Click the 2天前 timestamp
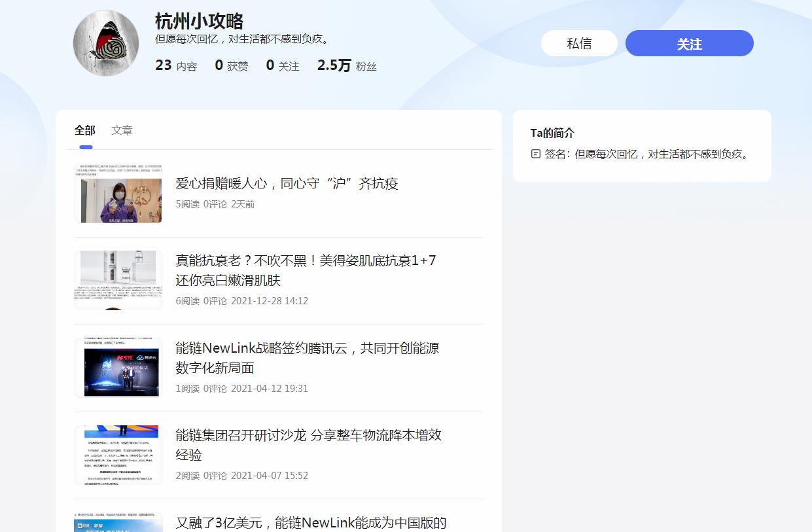 point(243,204)
